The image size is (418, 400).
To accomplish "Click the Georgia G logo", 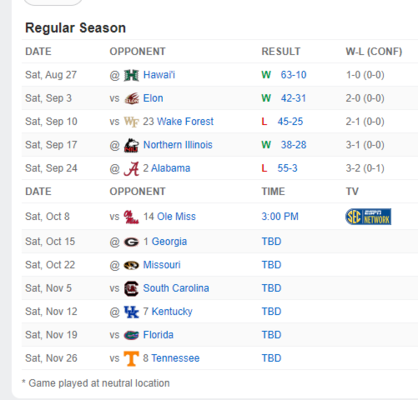I will click(x=131, y=242).
